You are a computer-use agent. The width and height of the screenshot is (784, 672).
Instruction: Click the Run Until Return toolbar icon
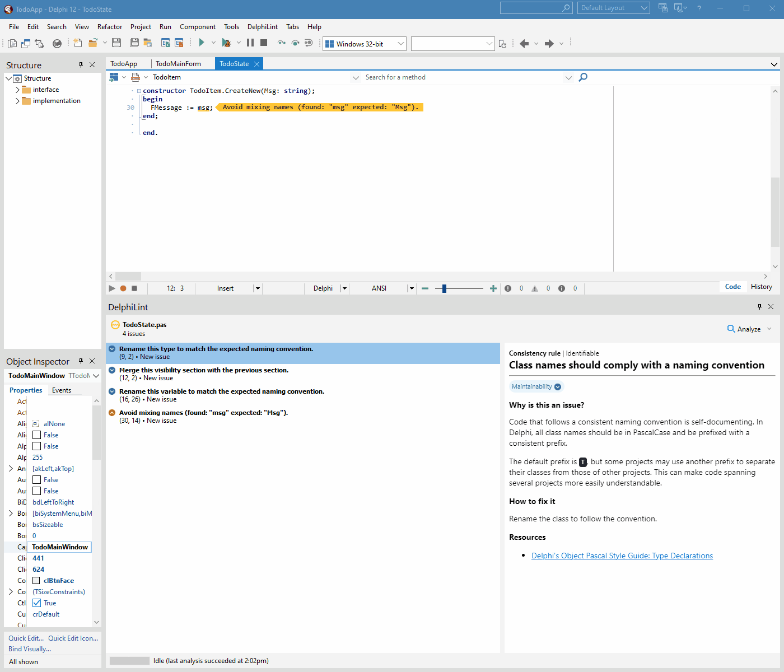[x=309, y=43]
